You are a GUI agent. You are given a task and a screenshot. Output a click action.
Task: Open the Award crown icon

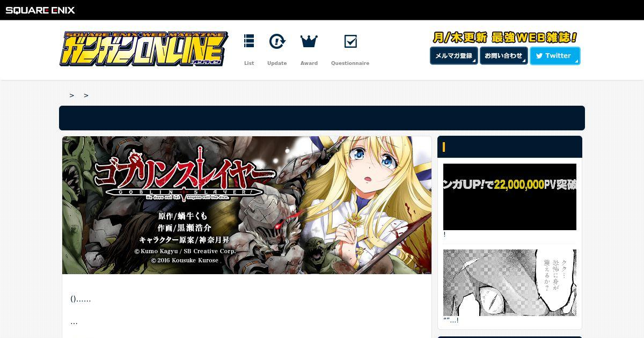click(x=309, y=41)
